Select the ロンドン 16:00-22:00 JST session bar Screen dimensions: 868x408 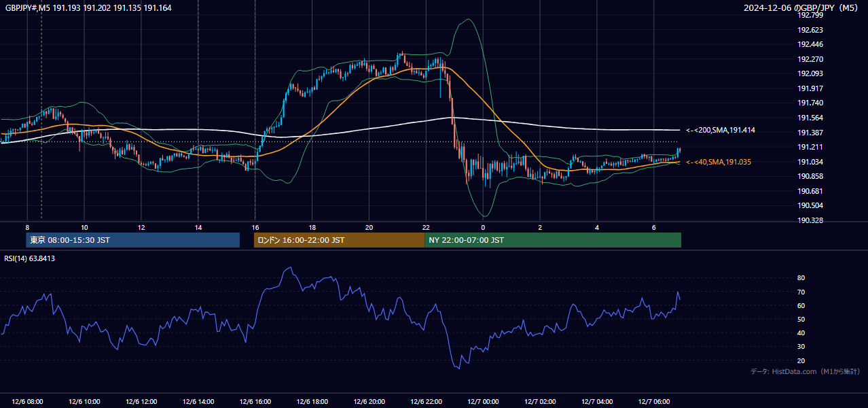pyautogui.click(x=339, y=240)
